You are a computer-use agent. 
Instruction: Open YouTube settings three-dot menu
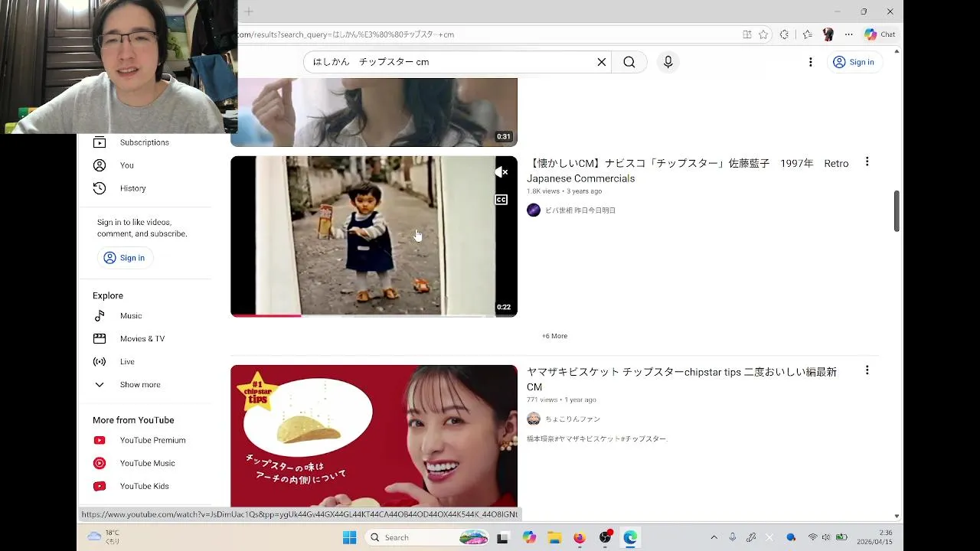tap(811, 62)
